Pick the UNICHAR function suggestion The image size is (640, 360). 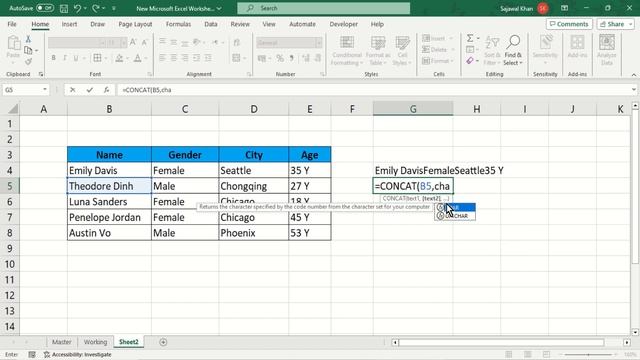455,216
